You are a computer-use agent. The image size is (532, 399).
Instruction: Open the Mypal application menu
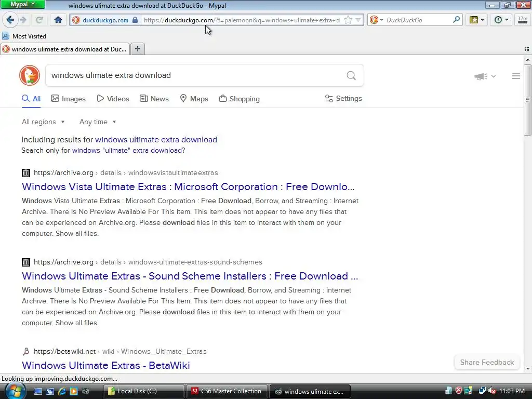tap(22, 4)
